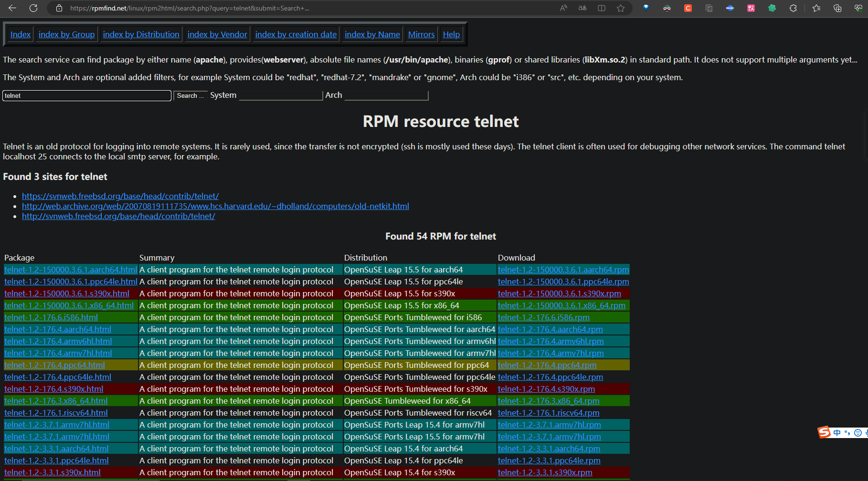Screen dimensions: 868x481
Task: Open telnet-1.2-176.4.ppc64le.html package page
Action: pyautogui.click(x=58, y=377)
